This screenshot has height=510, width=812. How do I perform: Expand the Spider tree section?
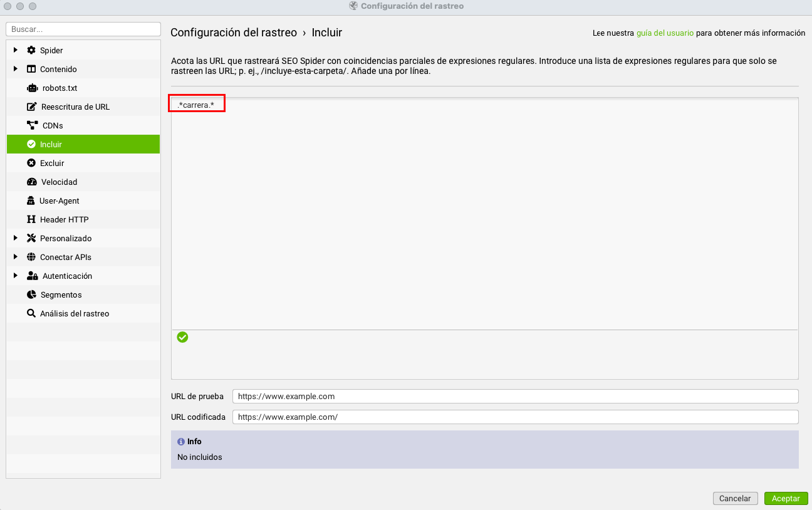click(16, 50)
